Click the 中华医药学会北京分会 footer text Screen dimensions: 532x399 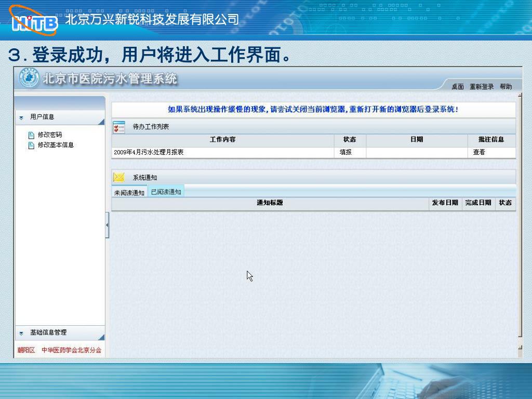71,350
